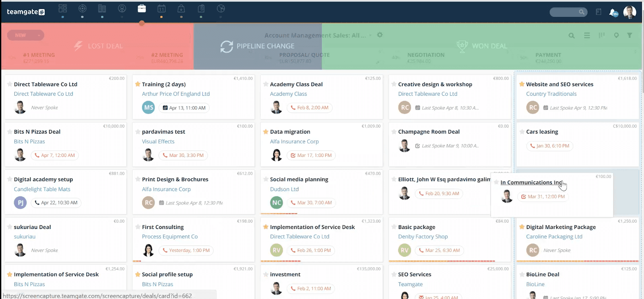Open the bookmark notebook icon in header

(x=599, y=12)
